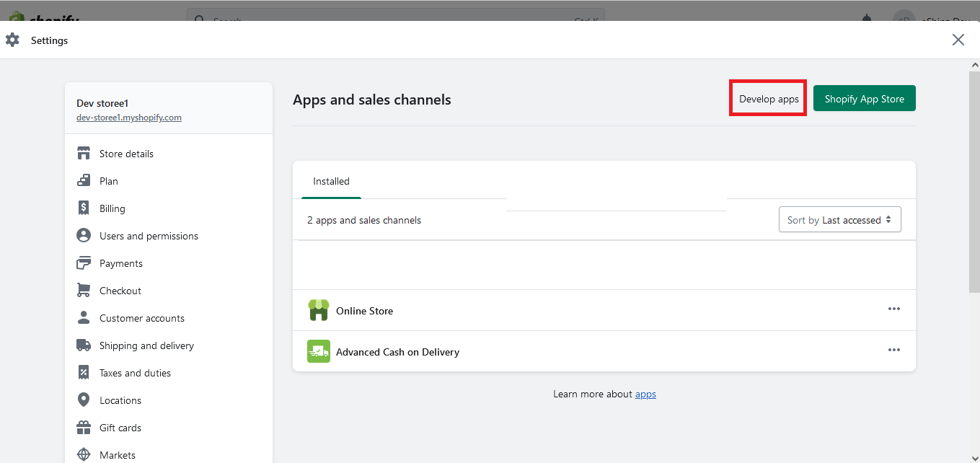Screen dimensions: 980x463
Task: Switch to the Installed tab
Action: [331, 181]
